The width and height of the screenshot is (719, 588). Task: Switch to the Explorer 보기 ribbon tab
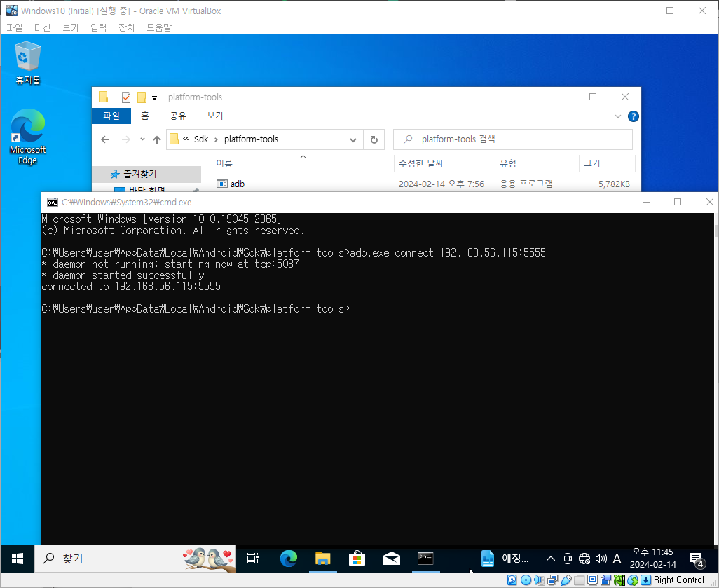(x=214, y=116)
